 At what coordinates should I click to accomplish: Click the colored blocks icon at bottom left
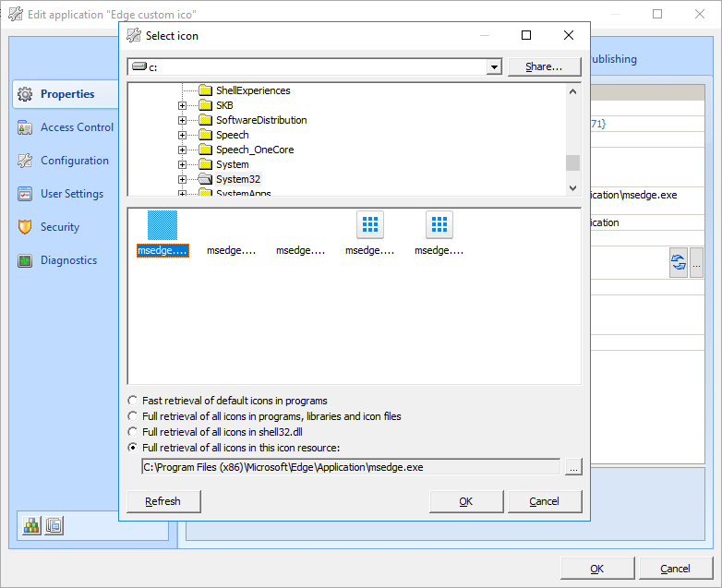(x=32, y=525)
